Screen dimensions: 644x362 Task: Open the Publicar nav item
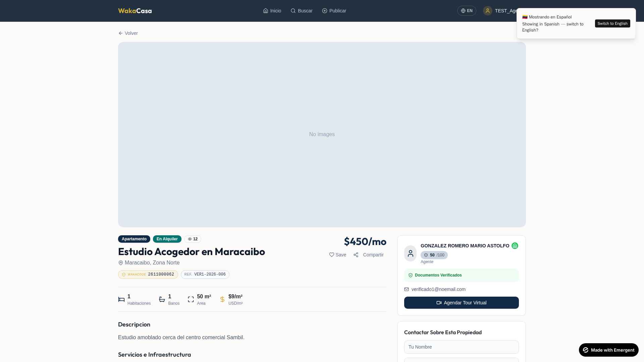tap(334, 11)
